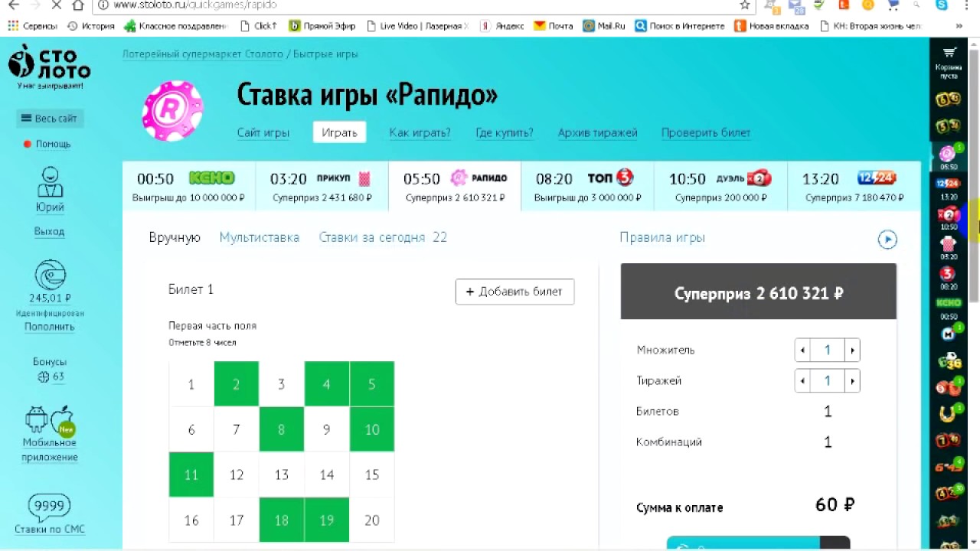Screen dimensions: 980x551
Task: Select horseshoe lottery icon in sidebar
Action: pos(949,416)
